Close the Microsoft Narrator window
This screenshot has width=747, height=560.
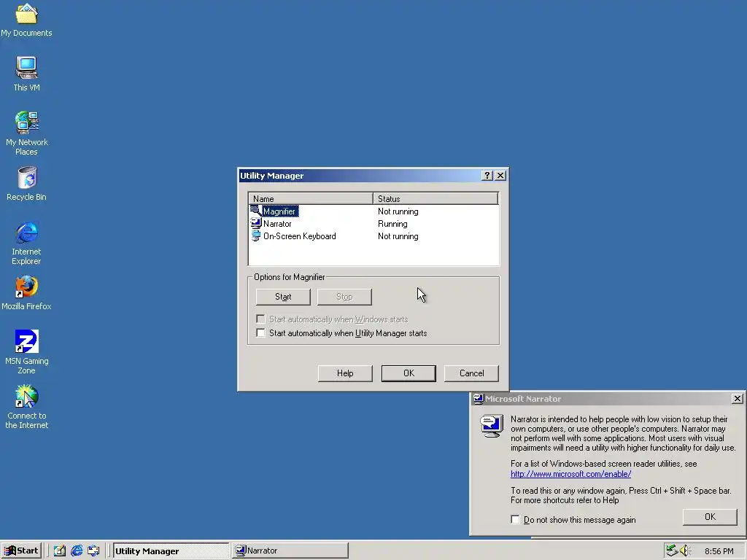[737, 399]
